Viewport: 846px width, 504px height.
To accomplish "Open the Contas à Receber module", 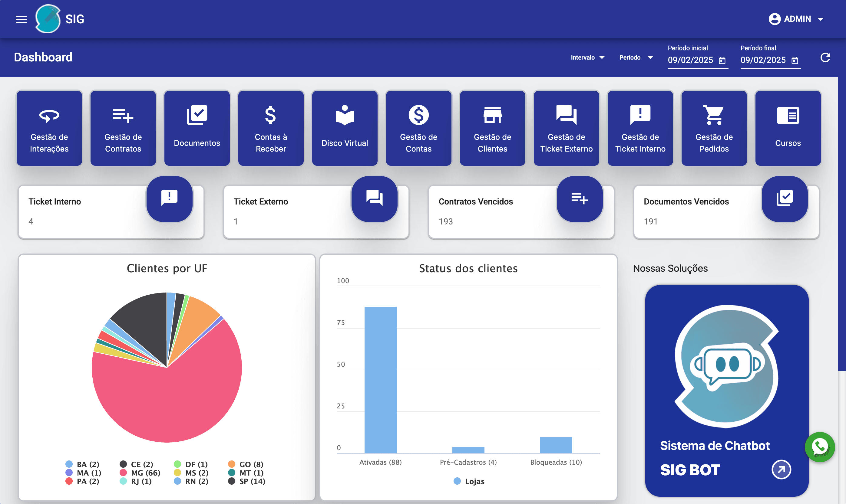I will pos(271,128).
